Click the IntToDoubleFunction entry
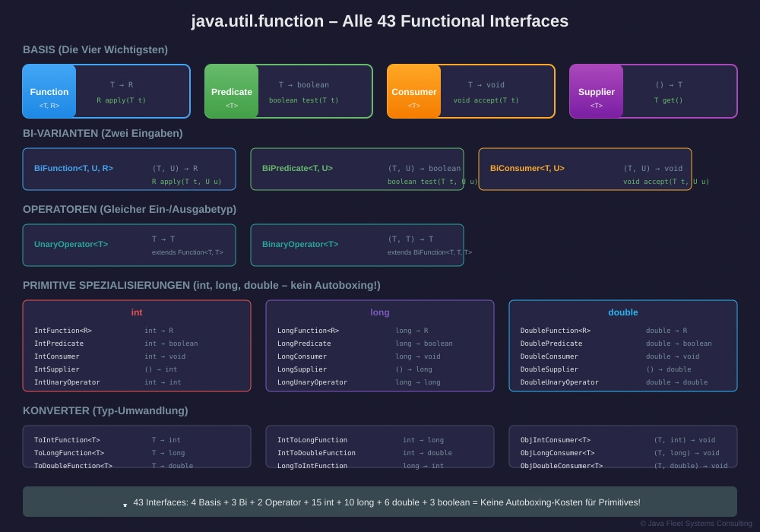760x532 pixels. 316,453
